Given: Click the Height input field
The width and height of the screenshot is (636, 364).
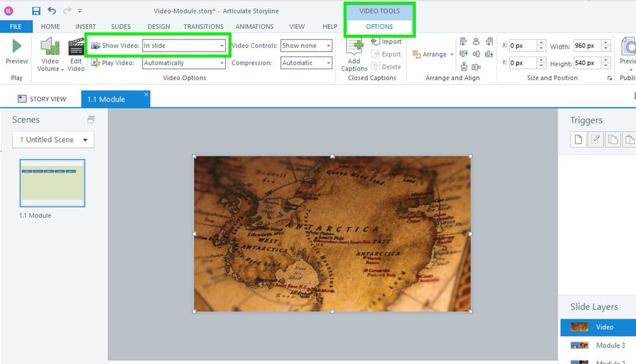Looking at the screenshot, I should (588, 63).
